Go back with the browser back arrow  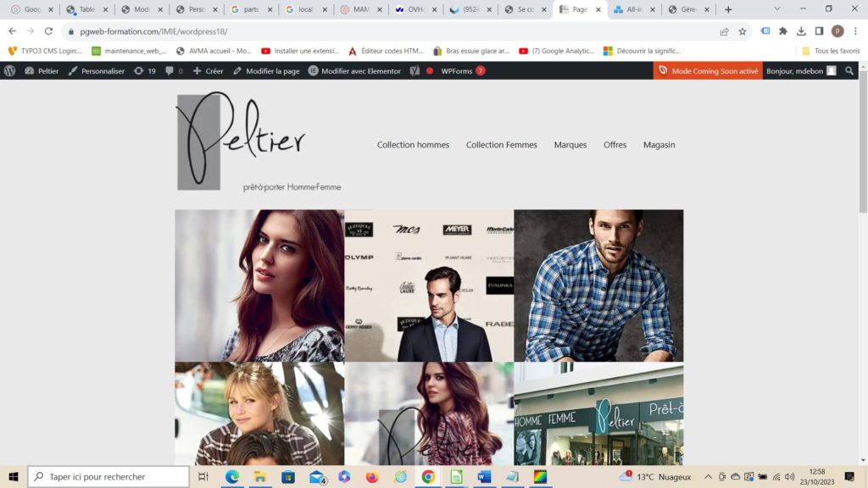point(12,31)
